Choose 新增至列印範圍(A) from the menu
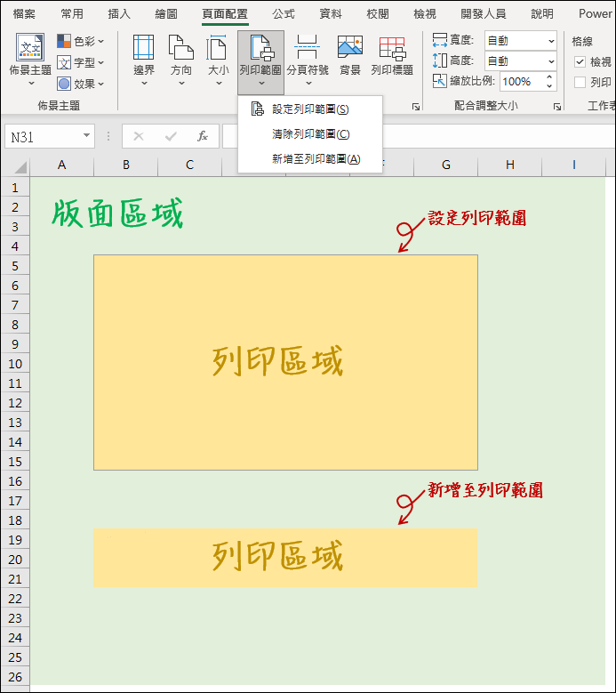Image resolution: width=616 pixels, height=693 pixels. click(x=310, y=159)
